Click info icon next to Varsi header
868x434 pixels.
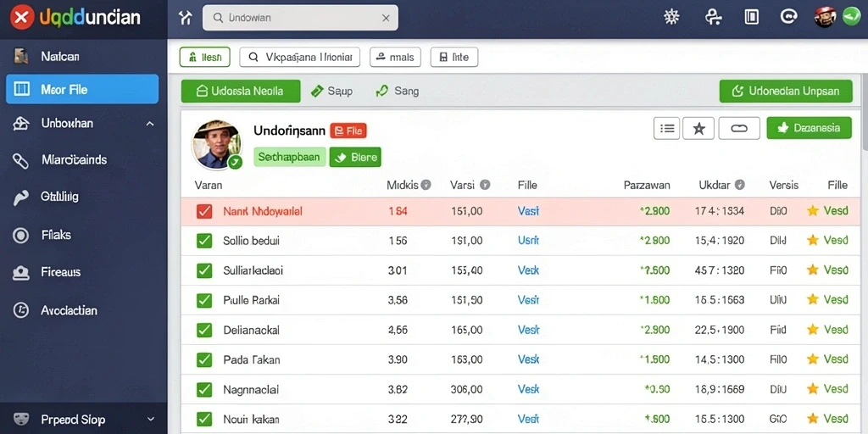[x=485, y=185]
